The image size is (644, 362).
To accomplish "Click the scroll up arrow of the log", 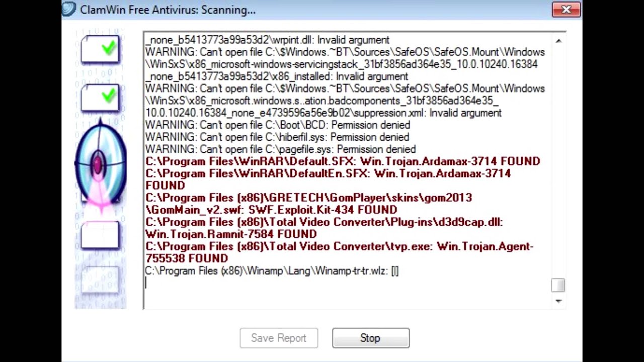I will click(558, 40).
